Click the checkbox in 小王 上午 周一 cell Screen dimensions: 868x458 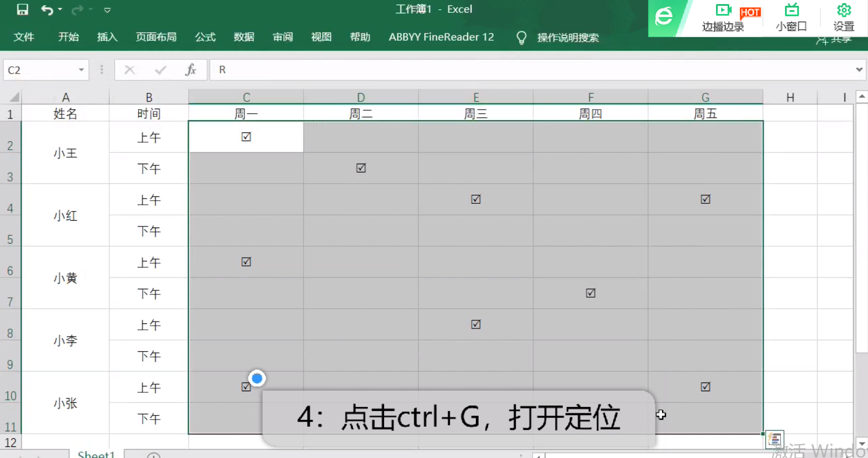(x=246, y=137)
